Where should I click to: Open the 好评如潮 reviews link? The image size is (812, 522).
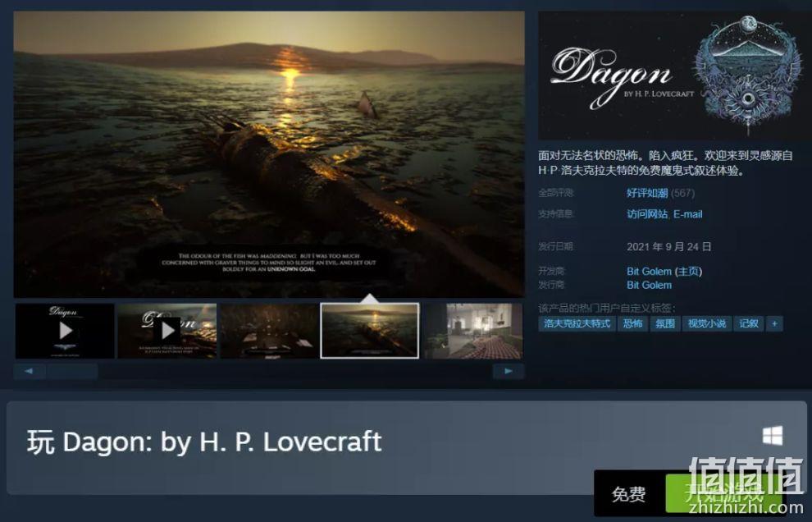(x=647, y=194)
